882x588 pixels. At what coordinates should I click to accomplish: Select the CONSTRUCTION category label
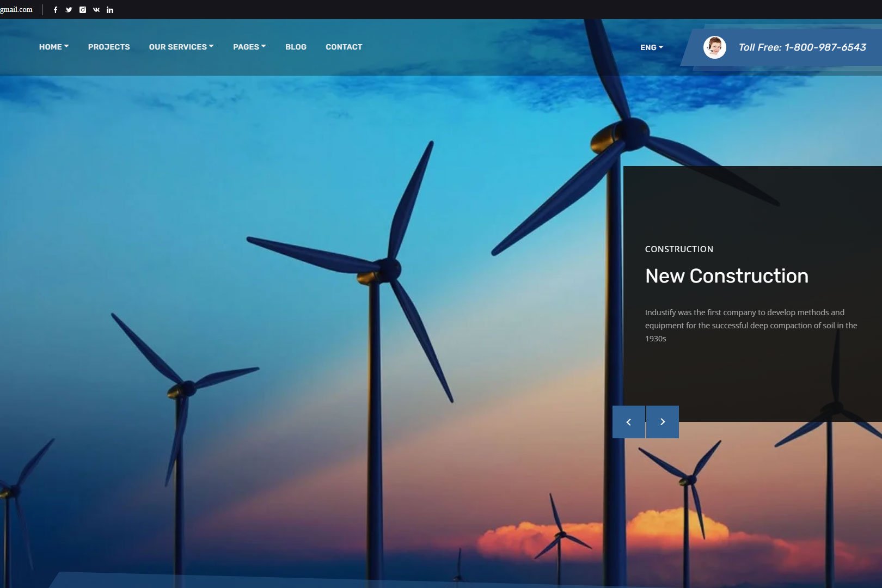tap(679, 249)
